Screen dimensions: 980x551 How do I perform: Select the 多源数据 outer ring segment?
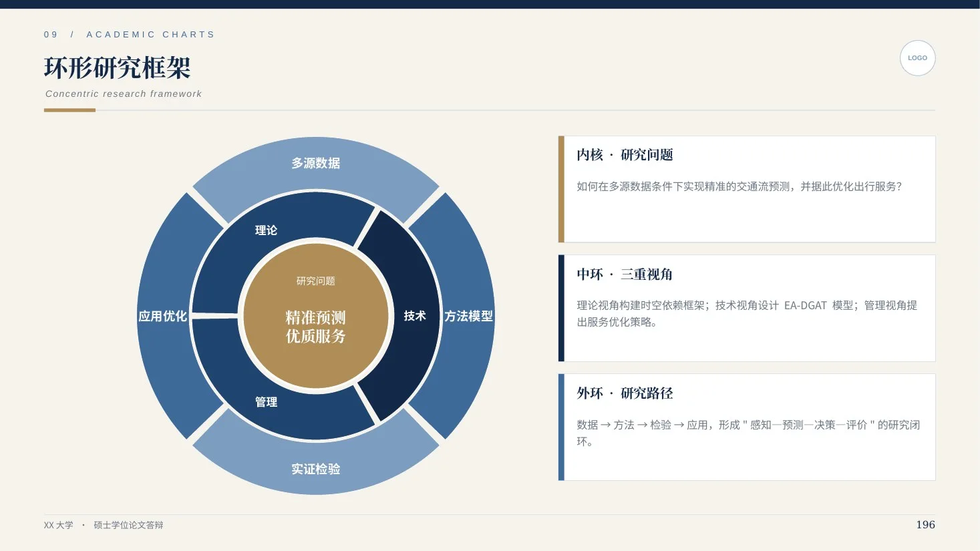316,163
